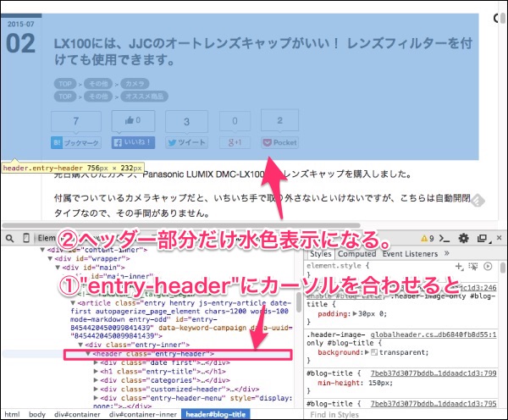Click the Elements panel vertical scrollbar

pyautogui.click(x=299, y=302)
